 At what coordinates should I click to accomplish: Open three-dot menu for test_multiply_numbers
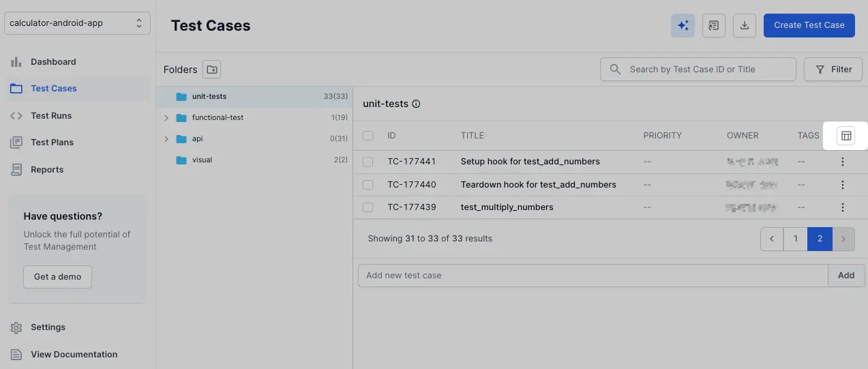[x=843, y=207]
